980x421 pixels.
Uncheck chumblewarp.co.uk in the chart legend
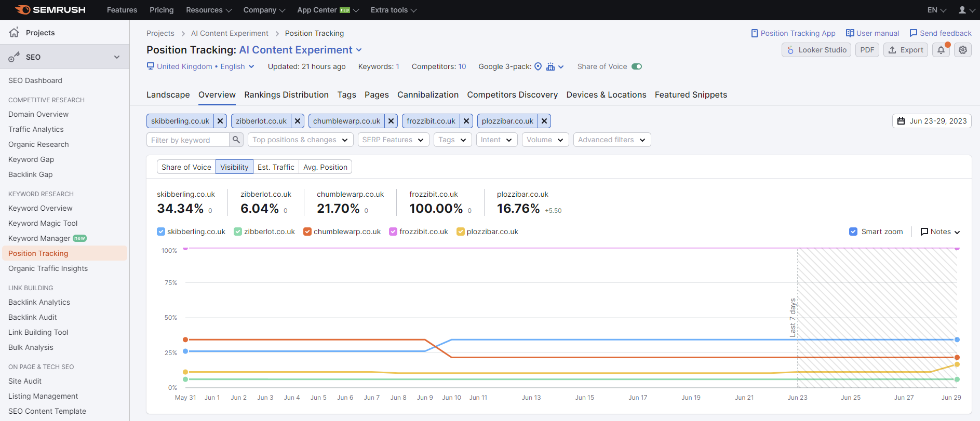[x=307, y=232]
